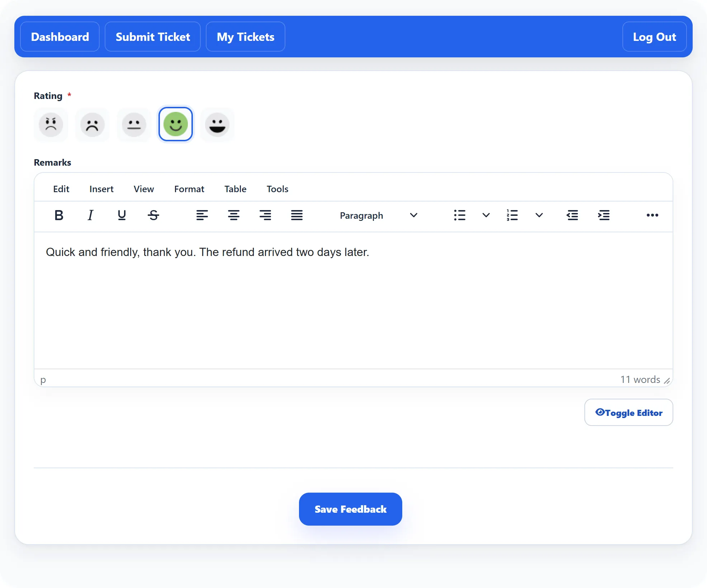Viewport: 707px width, 588px height.
Task: Click the 11 words counter
Action: (x=640, y=379)
